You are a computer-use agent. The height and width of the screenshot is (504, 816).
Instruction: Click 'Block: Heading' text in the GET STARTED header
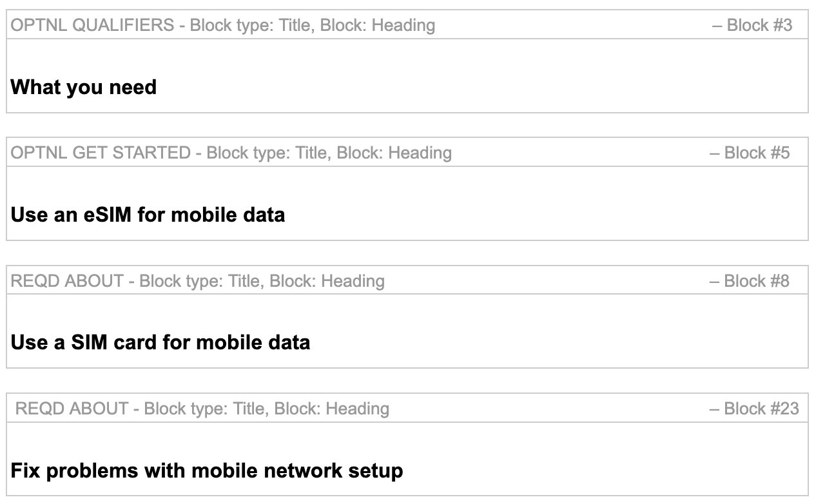pyautogui.click(x=394, y=153)
